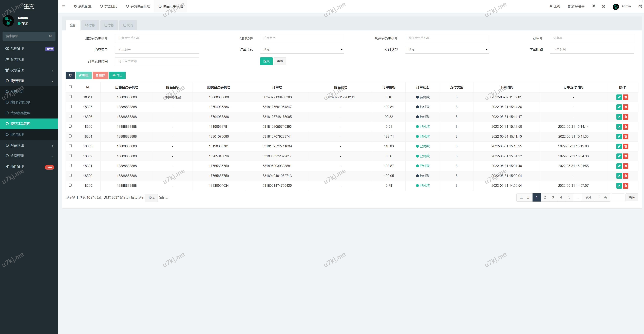Click the 导出 export button
644x334 pixels.
pos(117,75)
